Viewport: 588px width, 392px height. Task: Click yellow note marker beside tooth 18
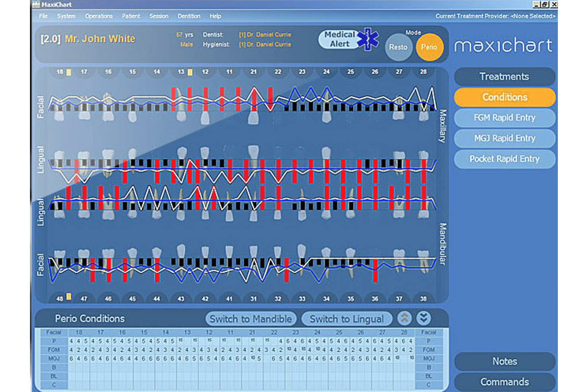coord(69,72)
